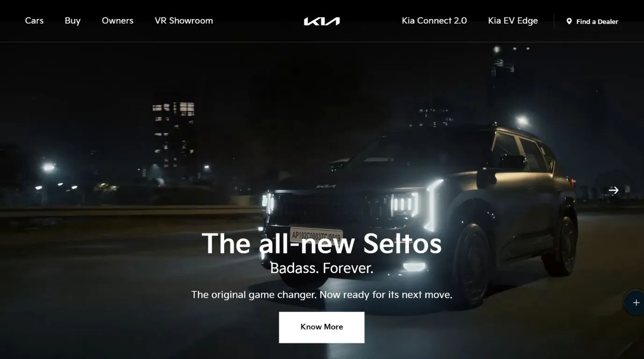Click the car's glowing vertical headlight strip
The image size is (644, 359).
(x=434, y=205)
